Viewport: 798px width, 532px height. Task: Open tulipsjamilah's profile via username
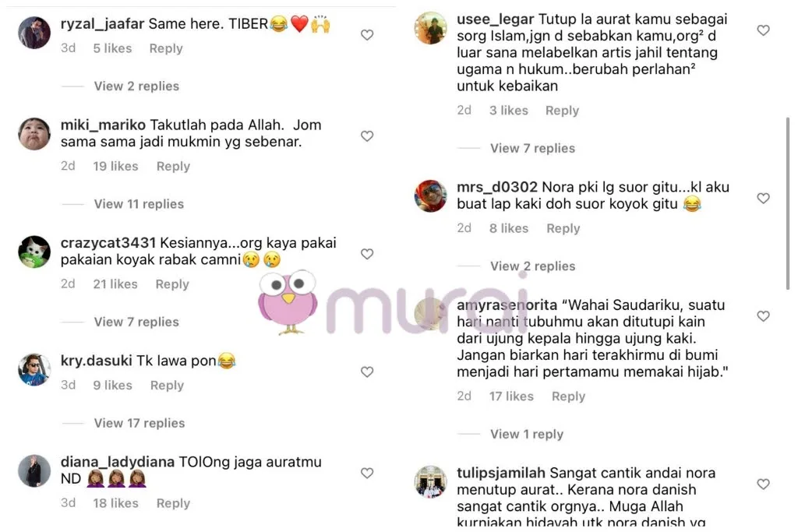tap(501, 473)
